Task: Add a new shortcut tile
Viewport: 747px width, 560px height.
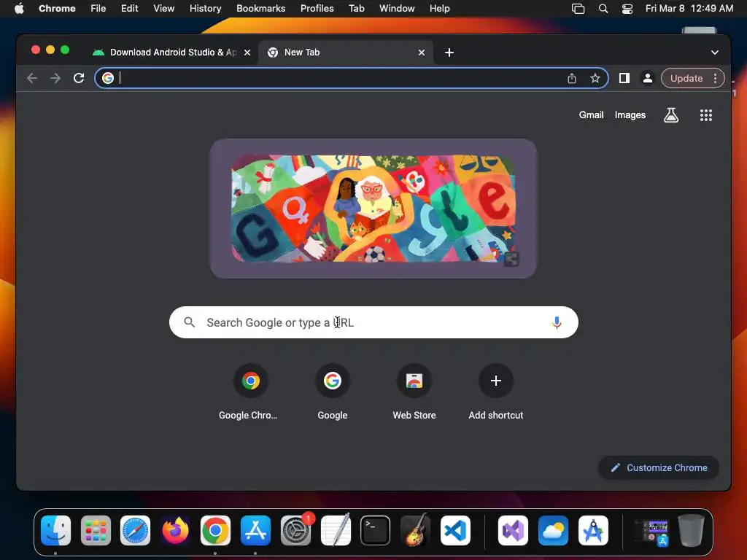Action: click(x=496, y=381)
